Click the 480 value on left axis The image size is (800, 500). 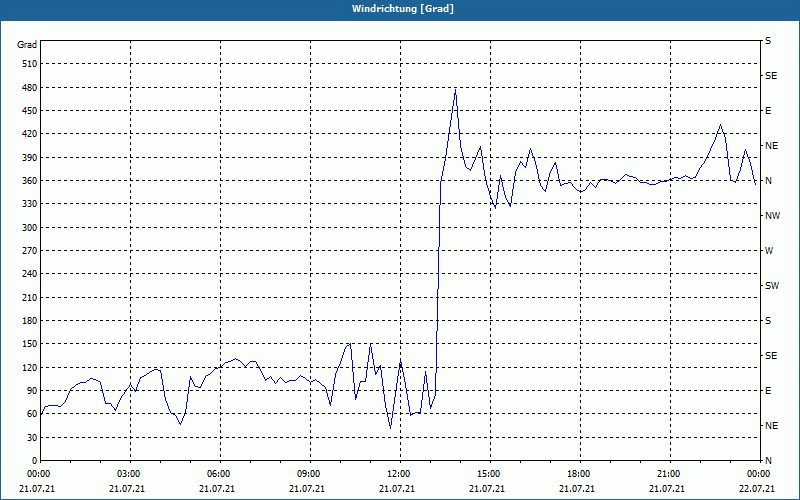click(30, 88)
